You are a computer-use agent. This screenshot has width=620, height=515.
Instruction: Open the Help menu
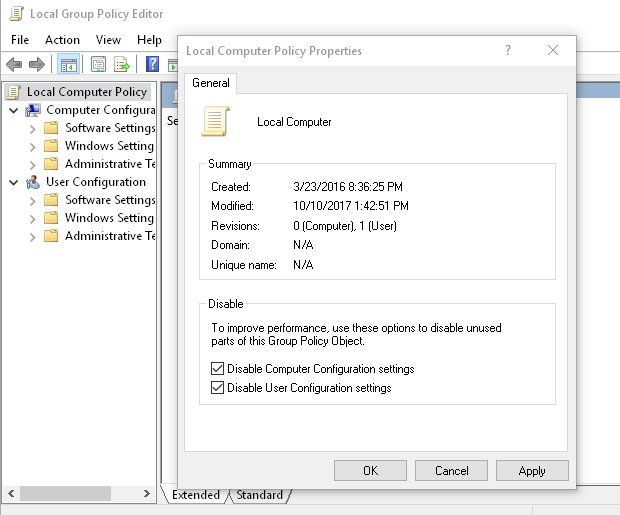click(x=149, y=40)
